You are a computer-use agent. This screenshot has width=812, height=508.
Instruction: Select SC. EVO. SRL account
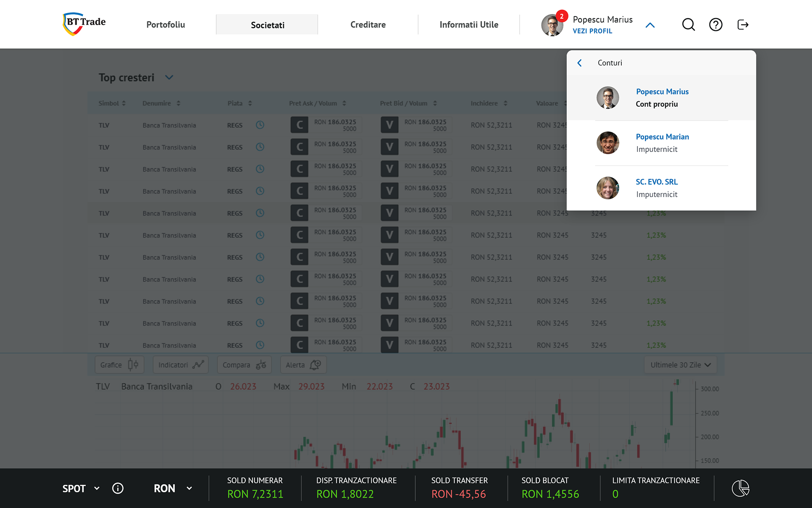pyautogui.click(x=661, y=188)
